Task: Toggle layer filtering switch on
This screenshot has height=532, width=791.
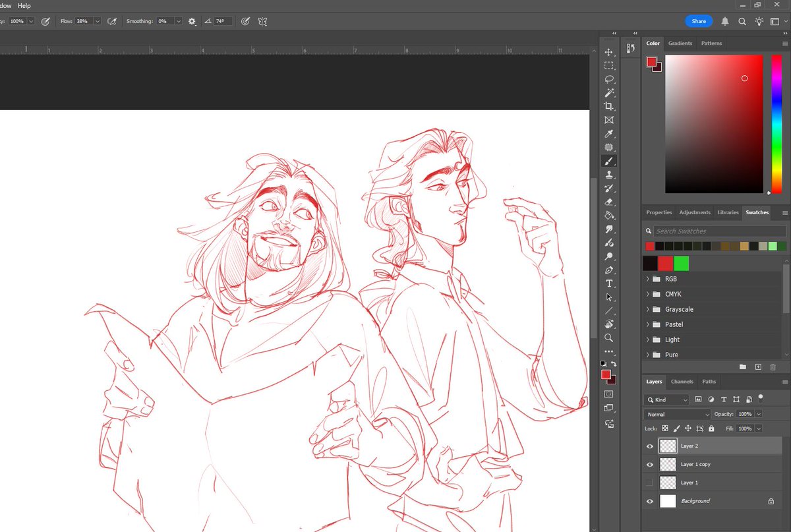Action: point(761,398)
